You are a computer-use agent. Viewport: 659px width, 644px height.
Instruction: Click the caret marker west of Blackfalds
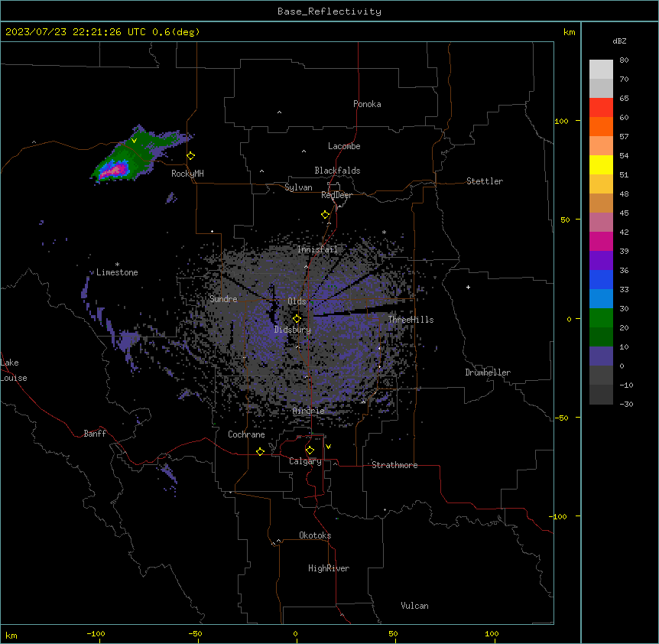tap(261, 171)
